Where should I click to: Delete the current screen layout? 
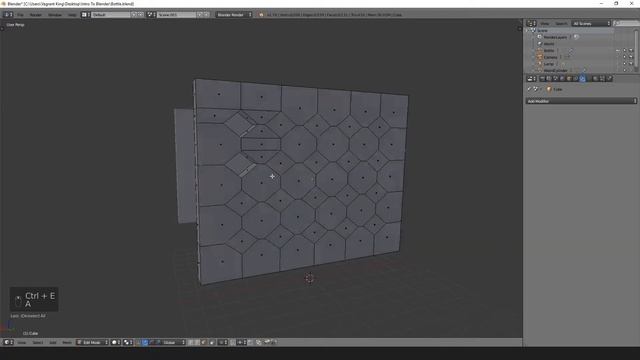point(140,15)
